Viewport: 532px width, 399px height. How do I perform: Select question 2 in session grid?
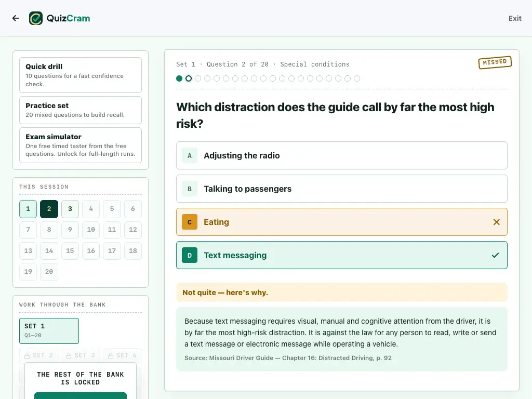tap(49, 209)
